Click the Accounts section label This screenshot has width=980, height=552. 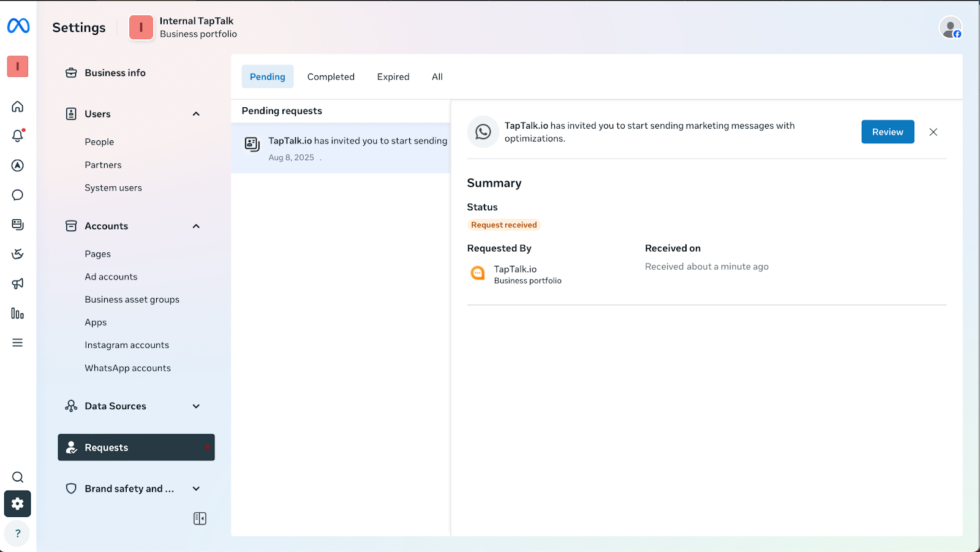107,226
